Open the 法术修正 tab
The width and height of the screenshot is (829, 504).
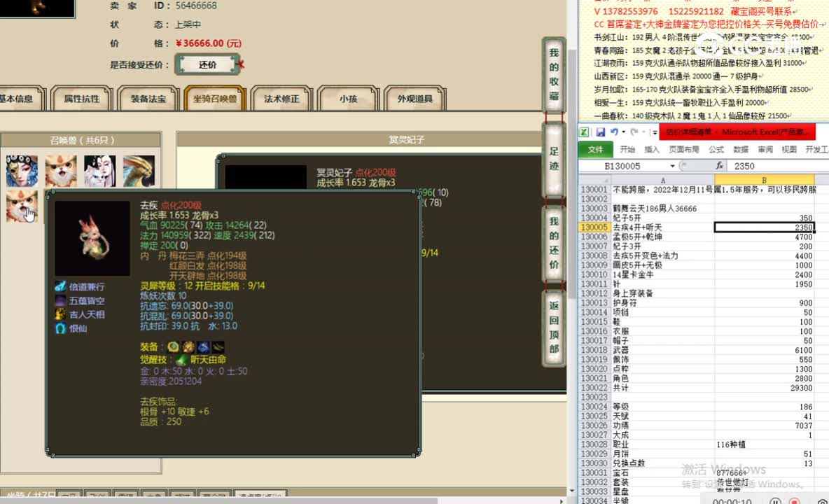[x=281, y=98]
